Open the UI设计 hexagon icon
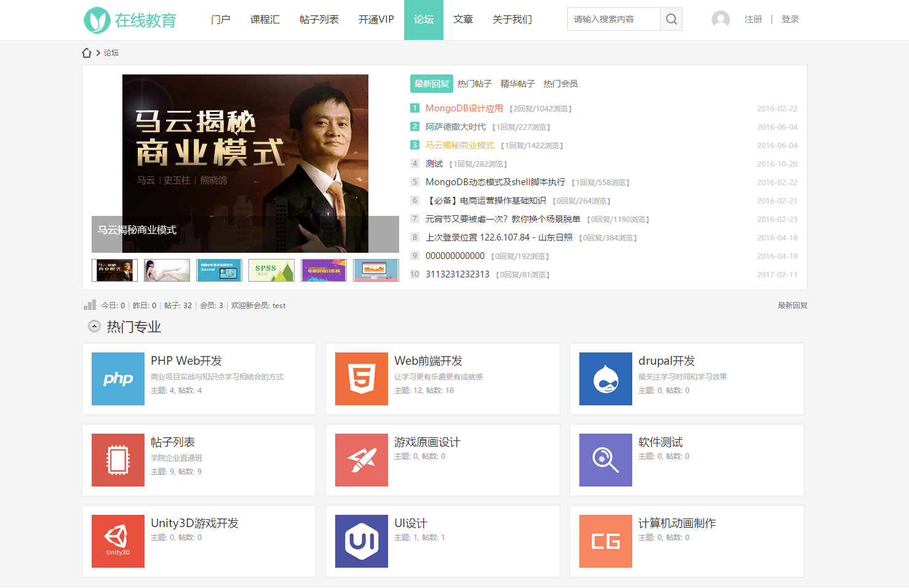Screen dimensions: 909x588 click(x=362, y=541)
